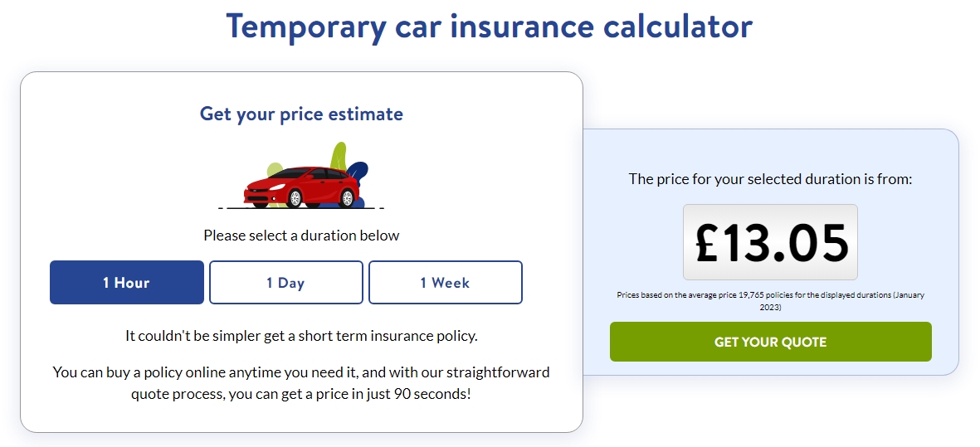This screenshot has height=447, width=980.
Task: Click the car's rear wheel
Action: (x=347, y=198)
